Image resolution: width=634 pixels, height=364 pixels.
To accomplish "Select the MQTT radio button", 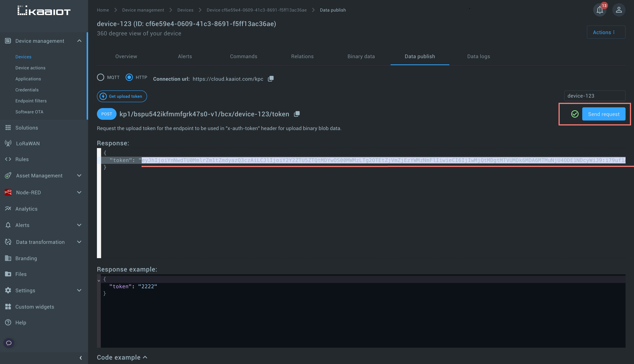I will tap(101, 77).
